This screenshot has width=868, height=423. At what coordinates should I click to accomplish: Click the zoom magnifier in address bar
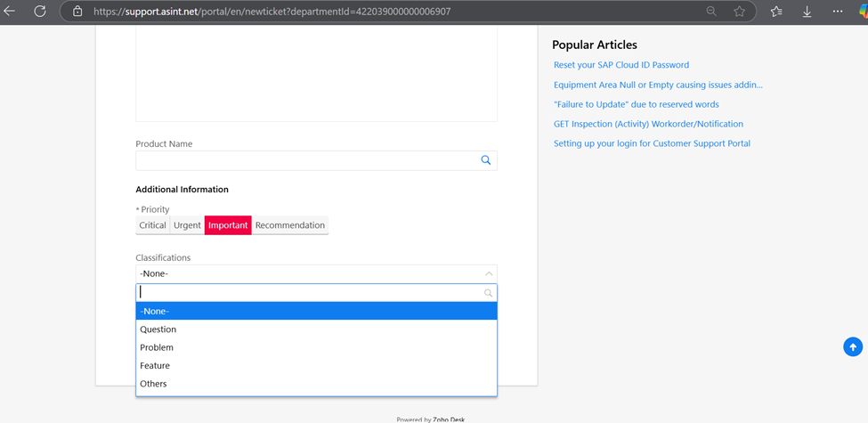pyautogui.click(x=711, y=12)
